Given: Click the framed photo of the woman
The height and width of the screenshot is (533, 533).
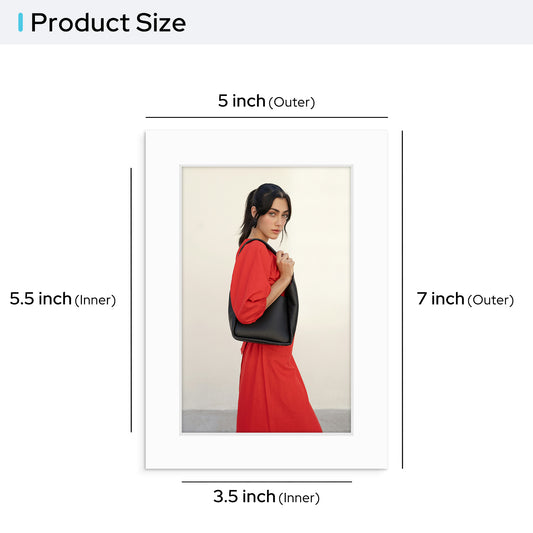Looking at the screenshot, I should point(266,299).
